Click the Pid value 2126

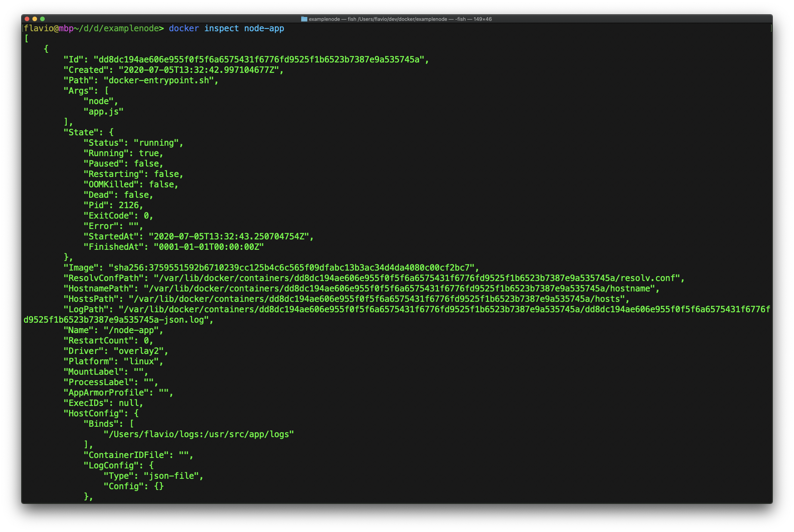(128, 205)
